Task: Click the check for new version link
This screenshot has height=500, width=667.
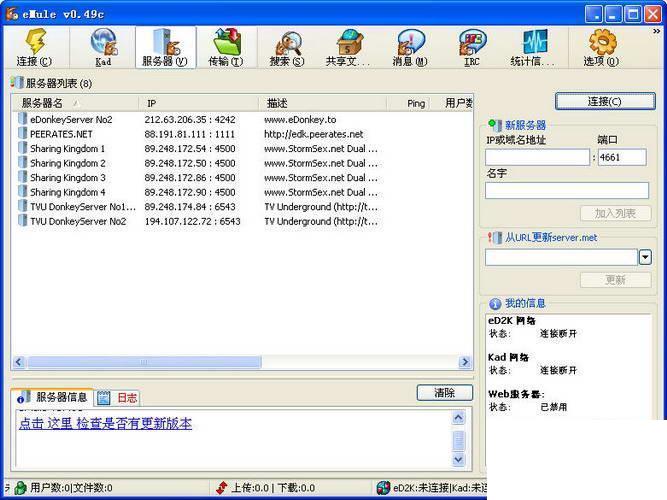Action: pyautogui.click(x=105, y=423)
